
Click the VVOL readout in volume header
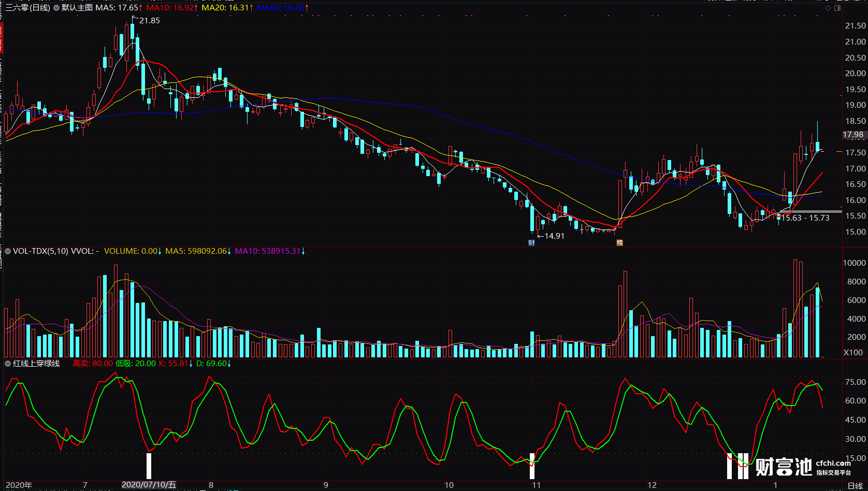tap(85, 251)
